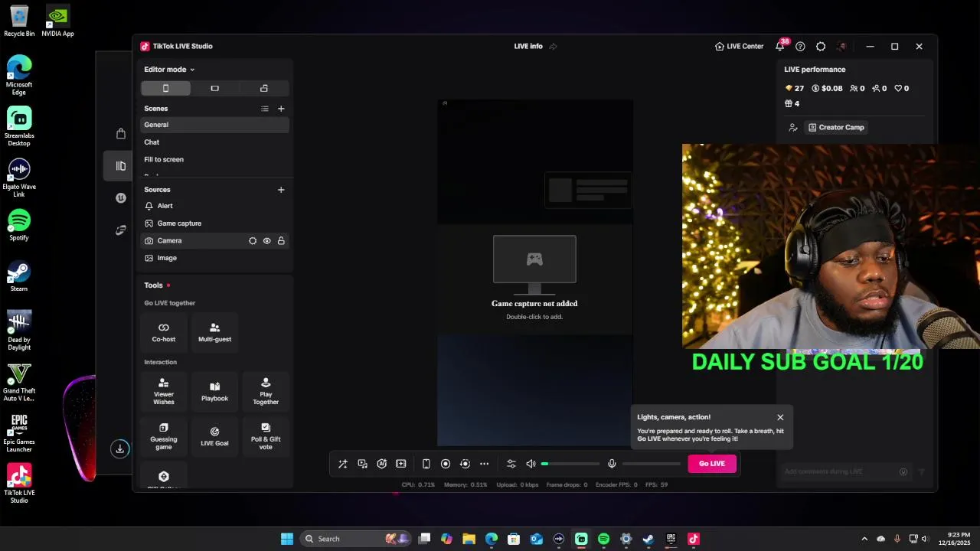Click the replay capture icon in bottom toolbar
This screenshot has width=980, height=551.
coord(465,464)
